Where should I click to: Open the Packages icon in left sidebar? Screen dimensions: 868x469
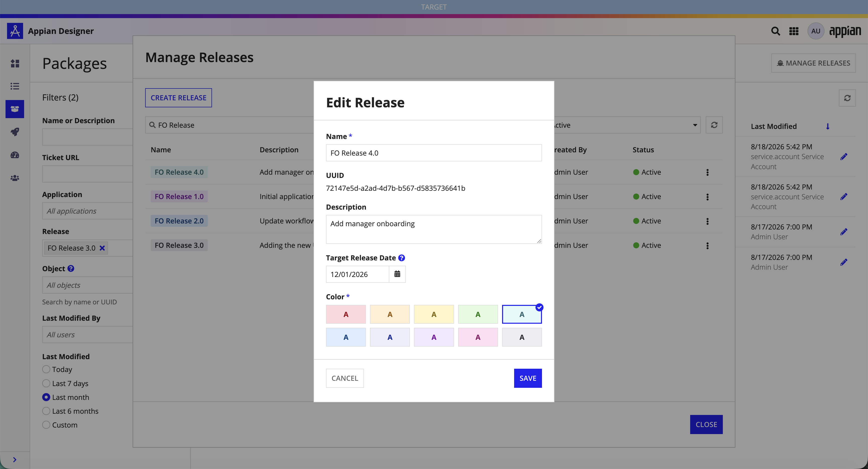click(15, 109)
